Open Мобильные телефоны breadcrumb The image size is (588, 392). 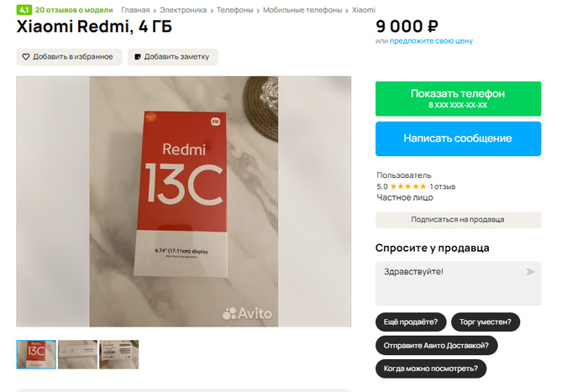click(302, 10)
